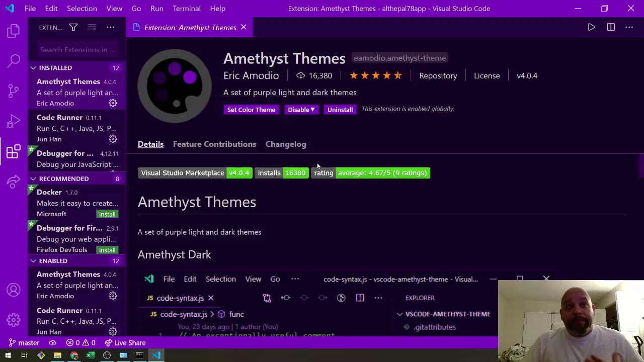Image resolution: width=644 pixels, height=362 pixels.
Task: Open gear menu for installed Amethyst Themes
Action: 113,103
